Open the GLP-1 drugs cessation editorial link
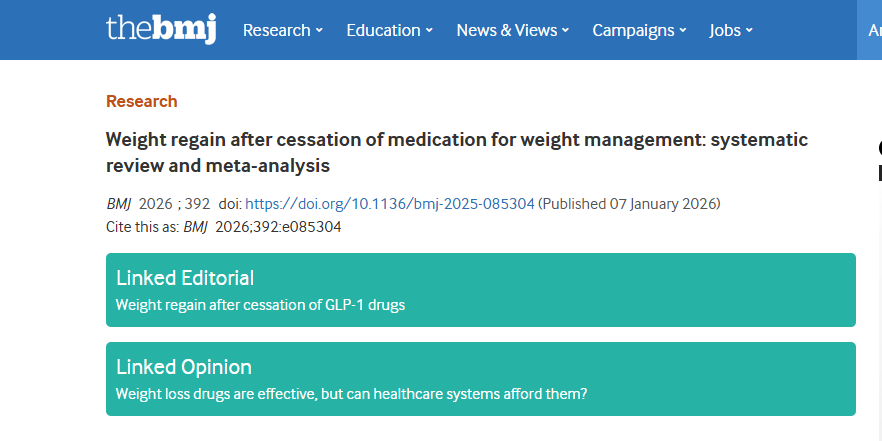The height and width of the screenshot is (441, 882). coord(260,304)
